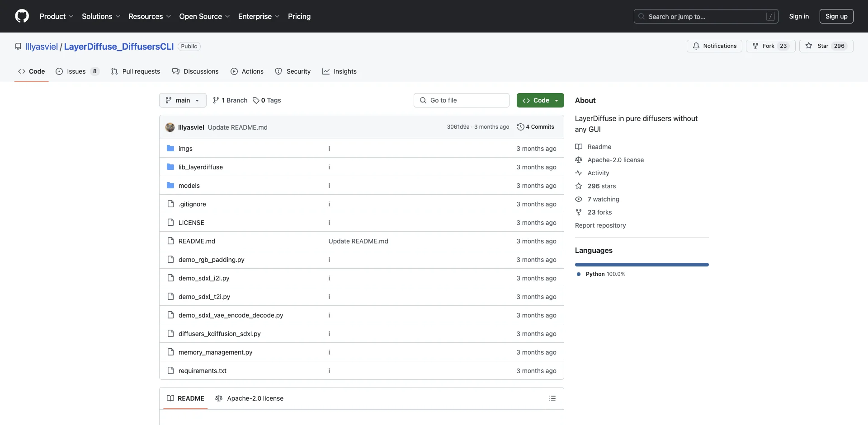Click the Sign up button
868x425 pixels.
tap(836, 16)
